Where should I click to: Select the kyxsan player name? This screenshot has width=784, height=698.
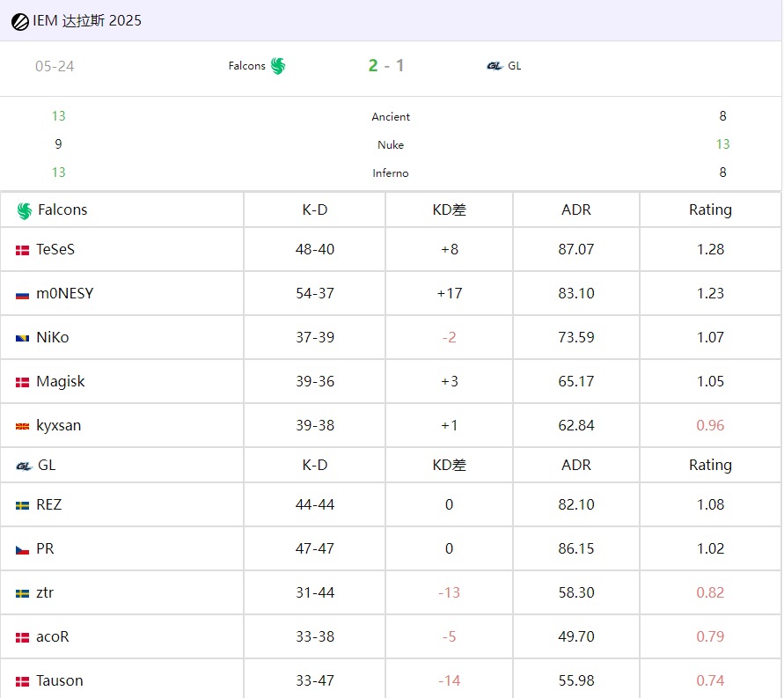[x=58, y=425]
